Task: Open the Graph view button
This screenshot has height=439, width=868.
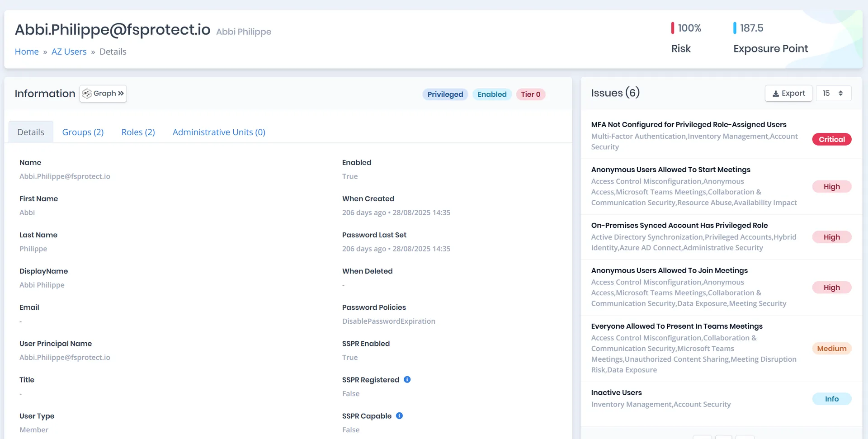Action: tap(103, 94)
